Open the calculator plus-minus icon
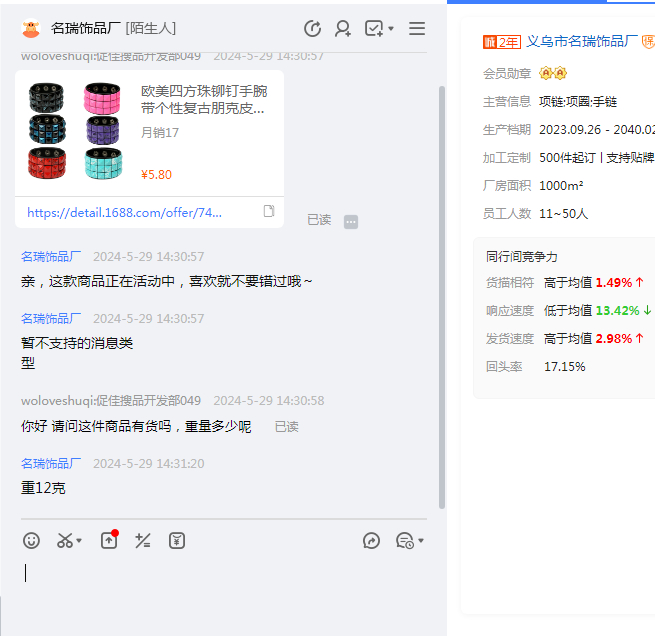This screenshot has height=636, width=655. (143, 541)
